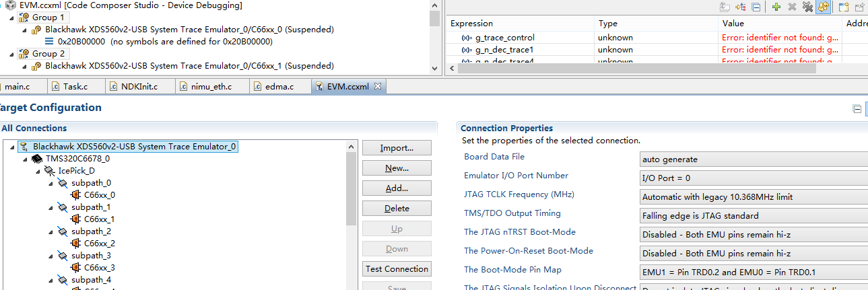Viewport: 868px width, 290px height.
Task: Click the Group 2 icon in Debug view
Action: coord(24,54)
